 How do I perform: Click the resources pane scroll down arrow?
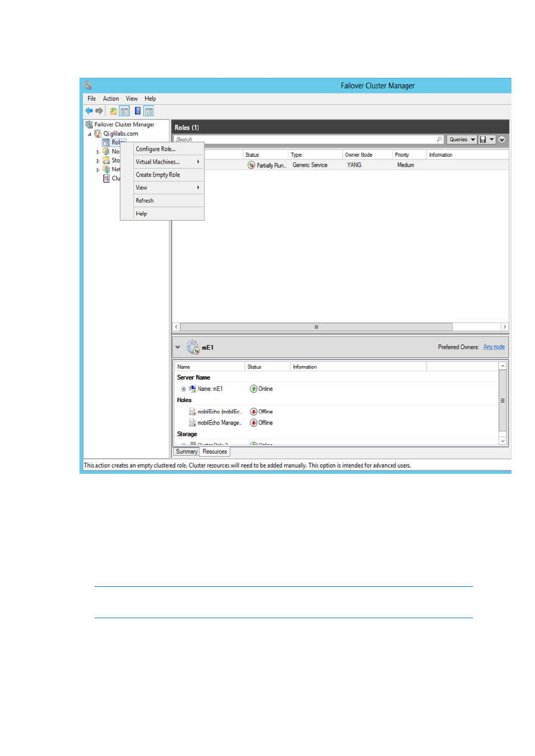coord(503,441)
